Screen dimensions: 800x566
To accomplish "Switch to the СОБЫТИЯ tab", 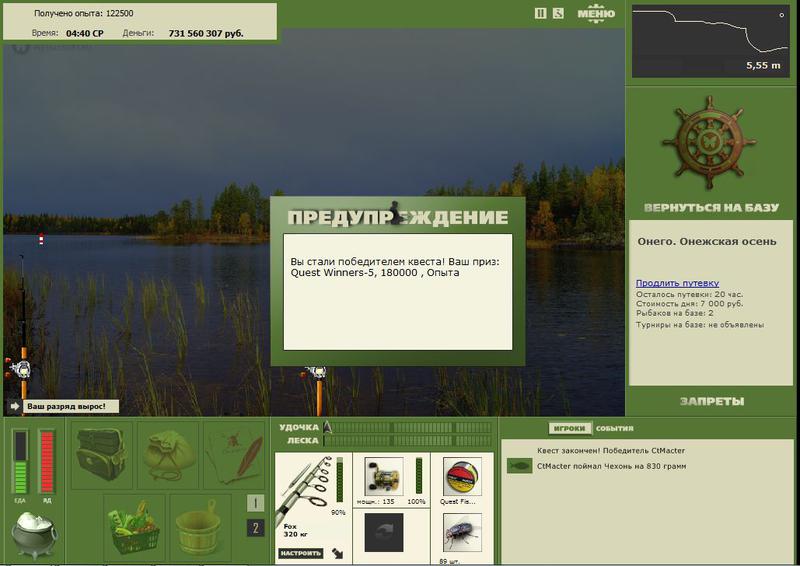I will tap(615, 429).
